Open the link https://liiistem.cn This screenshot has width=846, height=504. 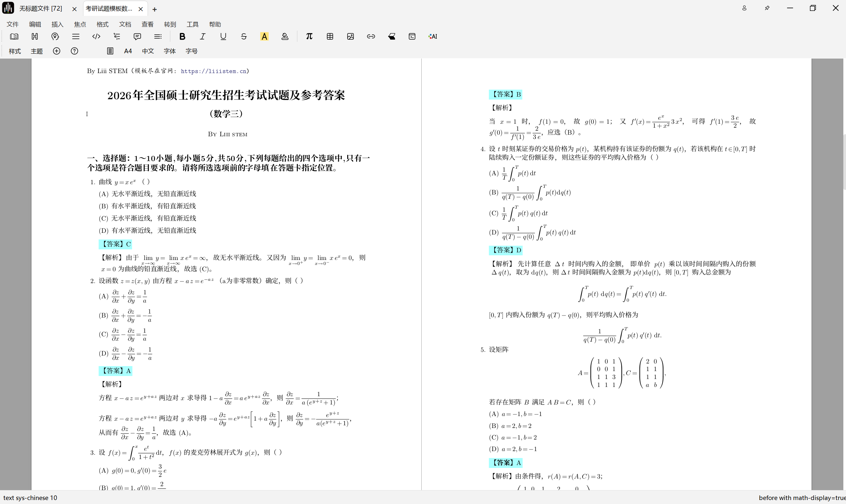tap(213, 71)
